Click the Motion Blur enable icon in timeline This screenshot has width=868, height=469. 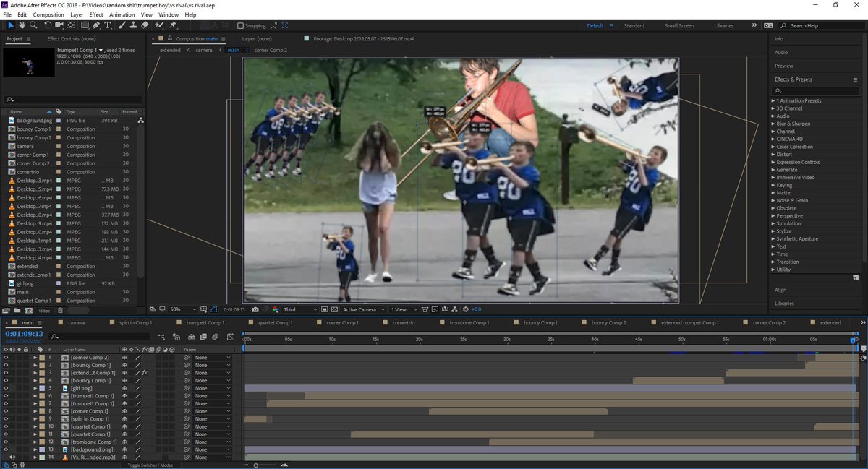(x=215, y=337)
